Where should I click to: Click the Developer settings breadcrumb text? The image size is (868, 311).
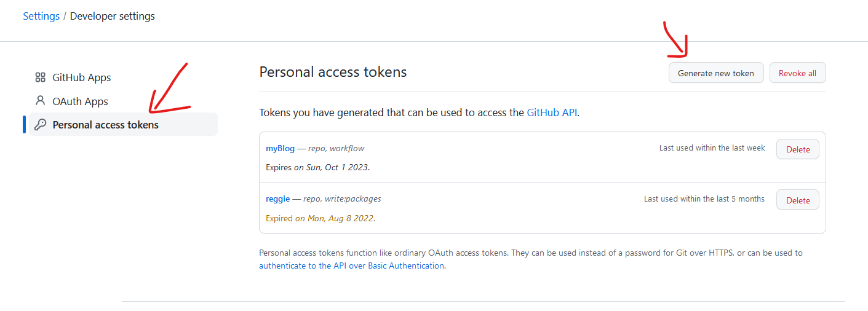coord(113,16)
